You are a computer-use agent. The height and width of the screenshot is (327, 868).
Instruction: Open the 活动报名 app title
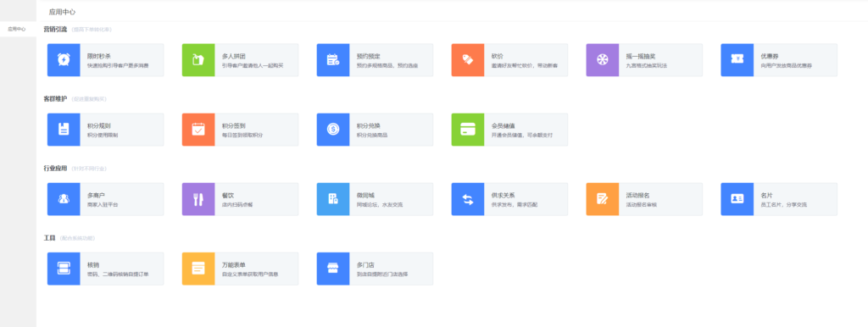tap(637, 196)
